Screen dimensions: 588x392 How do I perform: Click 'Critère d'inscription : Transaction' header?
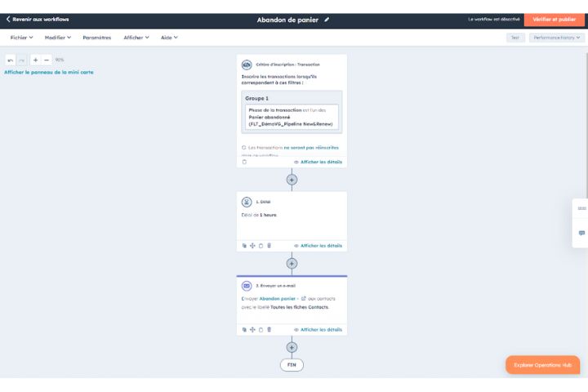coord(287,65)
